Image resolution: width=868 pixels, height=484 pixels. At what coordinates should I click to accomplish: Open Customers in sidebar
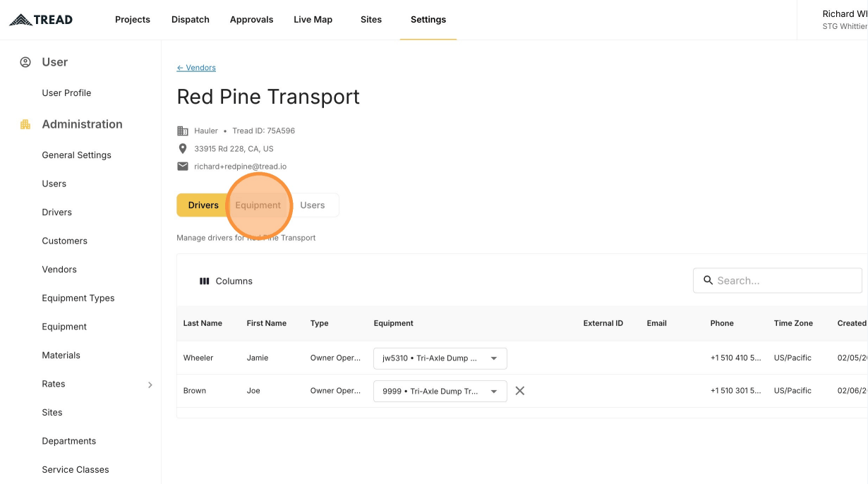click(65, 241)
